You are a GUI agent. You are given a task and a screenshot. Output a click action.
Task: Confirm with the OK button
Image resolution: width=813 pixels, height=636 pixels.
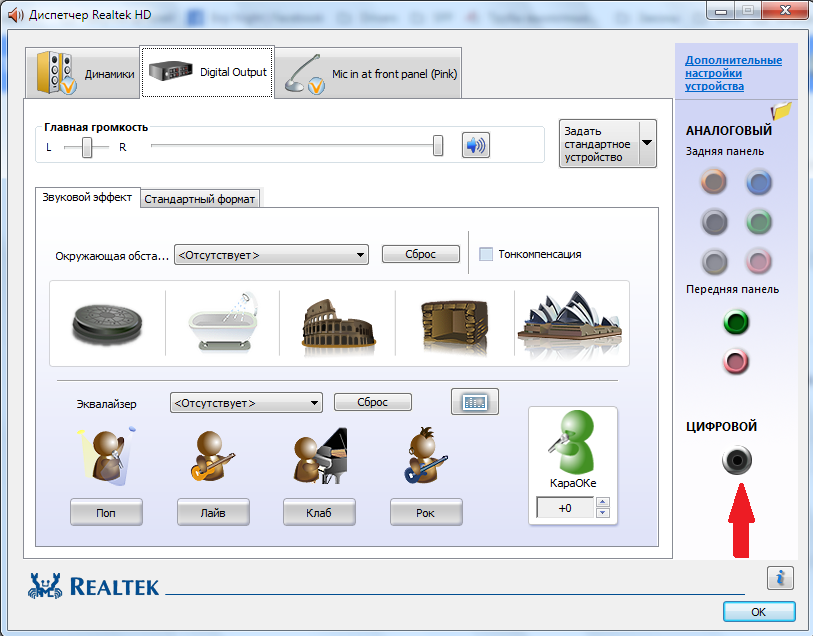click(x=759, y=612)
